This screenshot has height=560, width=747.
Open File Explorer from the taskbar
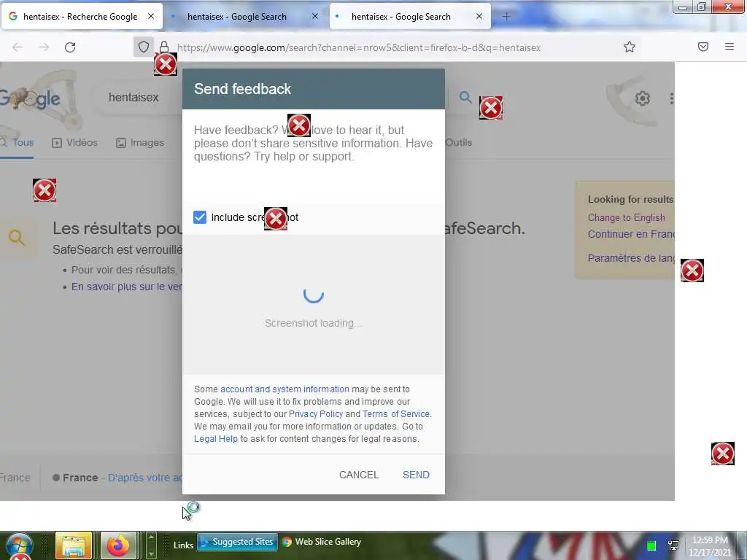[x=74, y=545]
